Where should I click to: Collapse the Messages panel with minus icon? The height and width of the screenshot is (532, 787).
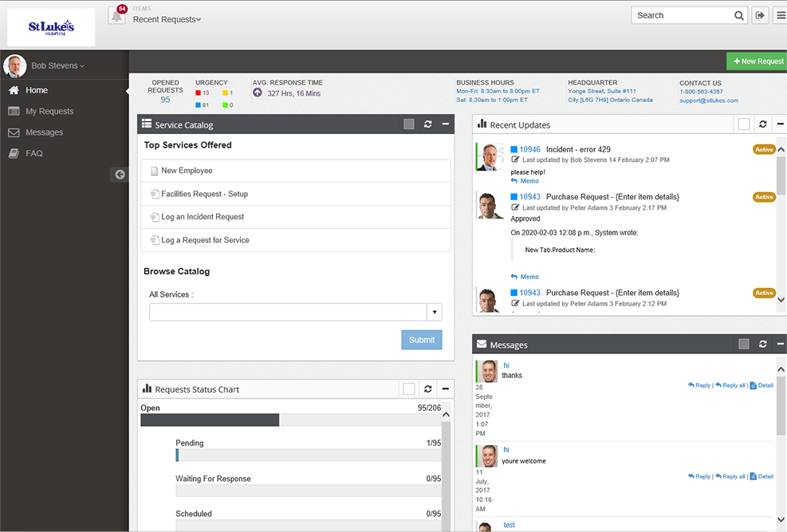pos(780,344)
